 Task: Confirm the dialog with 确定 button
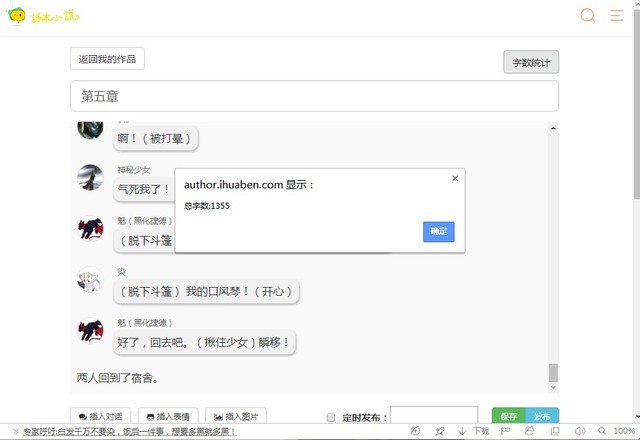pos(438,231)
